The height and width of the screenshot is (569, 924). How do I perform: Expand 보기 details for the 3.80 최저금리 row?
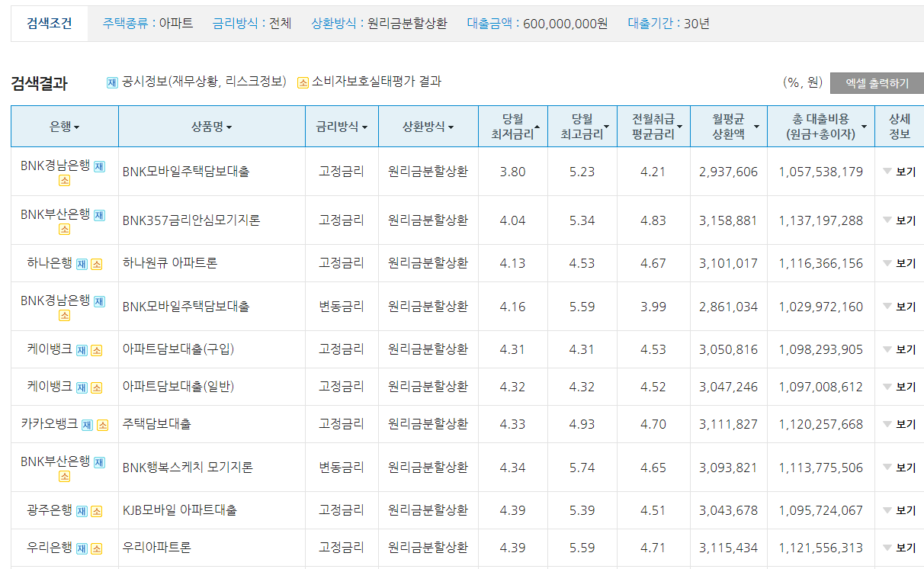tap(900, 172)
